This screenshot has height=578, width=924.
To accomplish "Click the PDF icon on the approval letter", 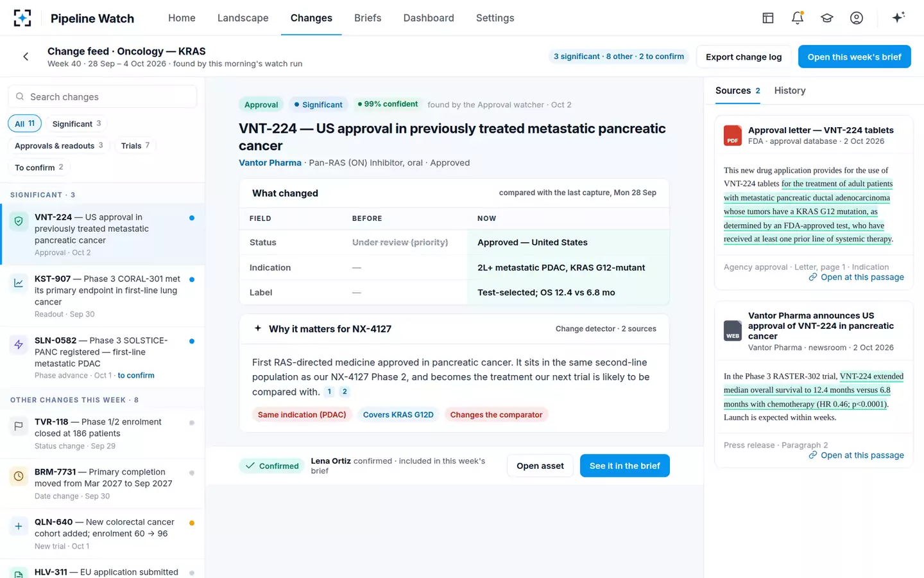I will (733, 136).
